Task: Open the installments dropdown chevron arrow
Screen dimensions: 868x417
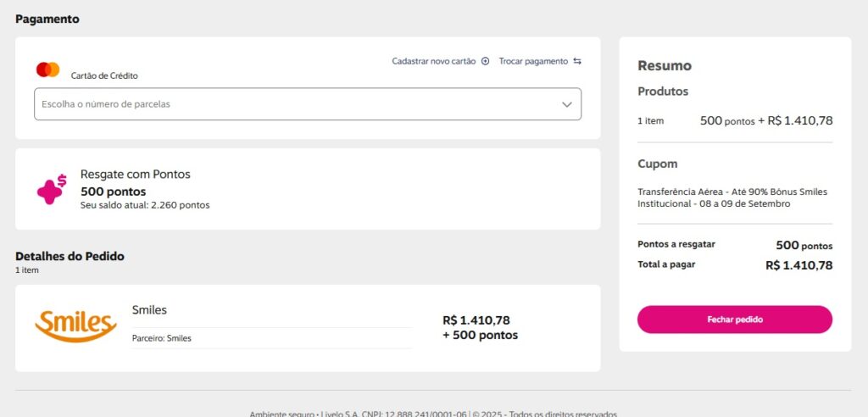Action: point(567,104)
